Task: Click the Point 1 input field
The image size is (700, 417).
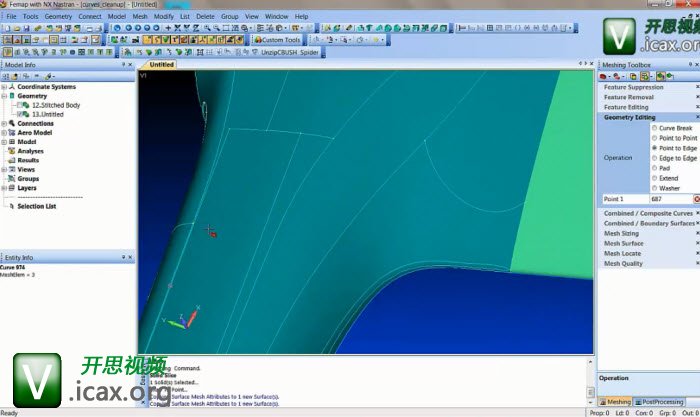Action: pyautogui.click(x=670, y=199)
